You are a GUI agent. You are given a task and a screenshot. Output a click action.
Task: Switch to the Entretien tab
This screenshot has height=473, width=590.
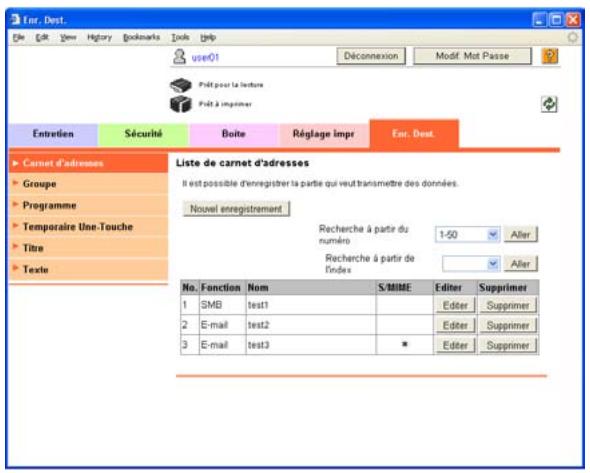tap(53, 134)
